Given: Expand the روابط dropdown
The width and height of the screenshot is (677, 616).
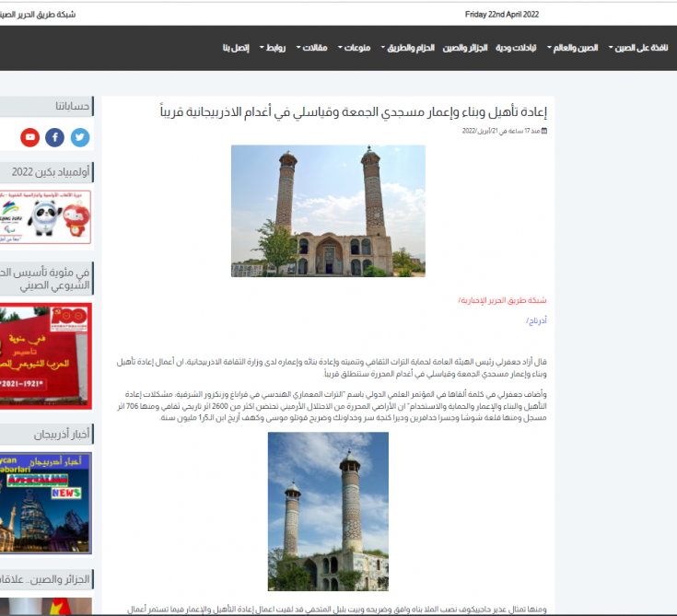Looking at the screenshot, I should click(273, 48).
